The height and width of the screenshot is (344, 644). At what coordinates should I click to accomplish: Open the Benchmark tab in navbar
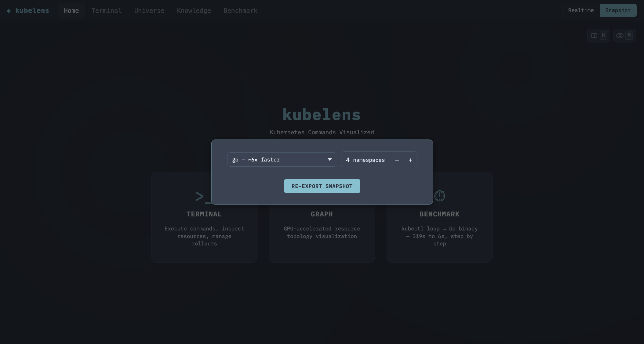click(x=240, y=11)
